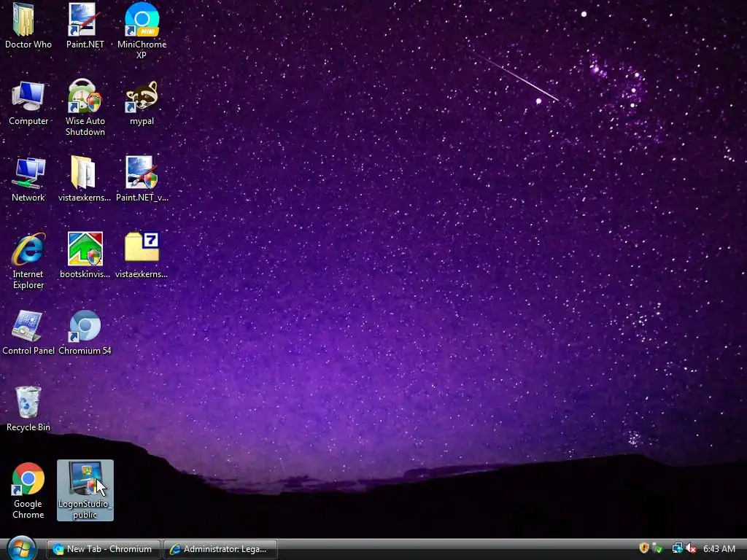Select the Recycle Bin icon
The image size is (747, 560).
tap(28, 409)
